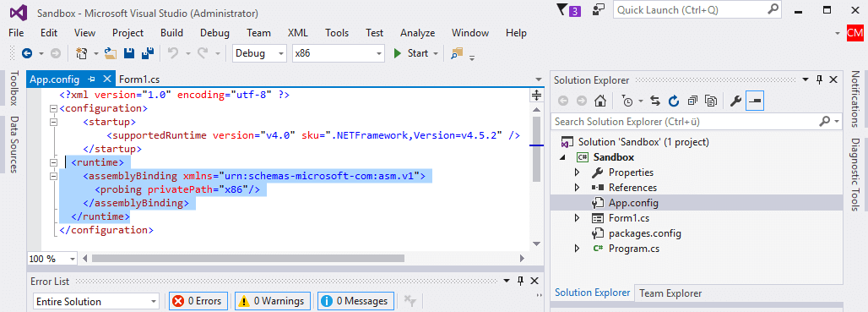The image size is (868, 312).
Task: Click the Refresh icon in Solution Explorer
Action: point(674,101)
